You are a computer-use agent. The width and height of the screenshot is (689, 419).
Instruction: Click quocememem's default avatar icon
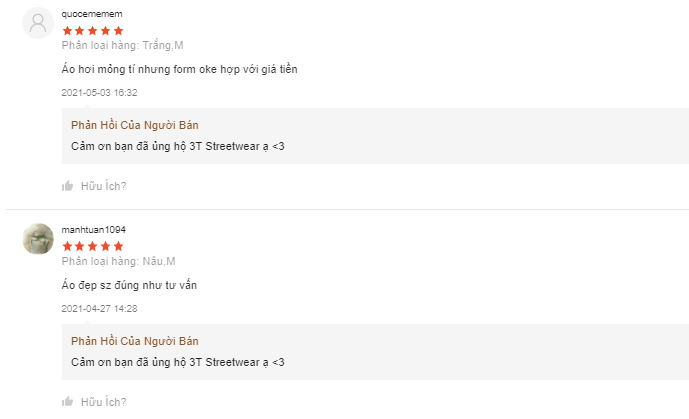(x=38, y=23)
